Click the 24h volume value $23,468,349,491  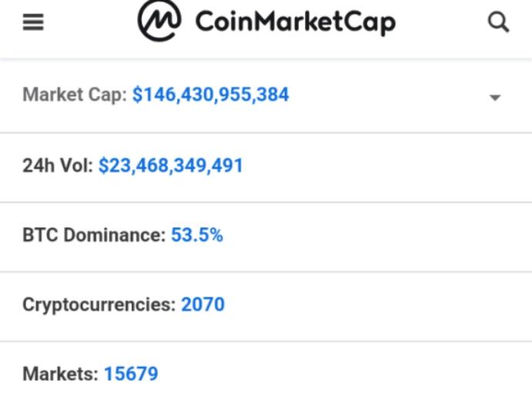tap(170, 166)
